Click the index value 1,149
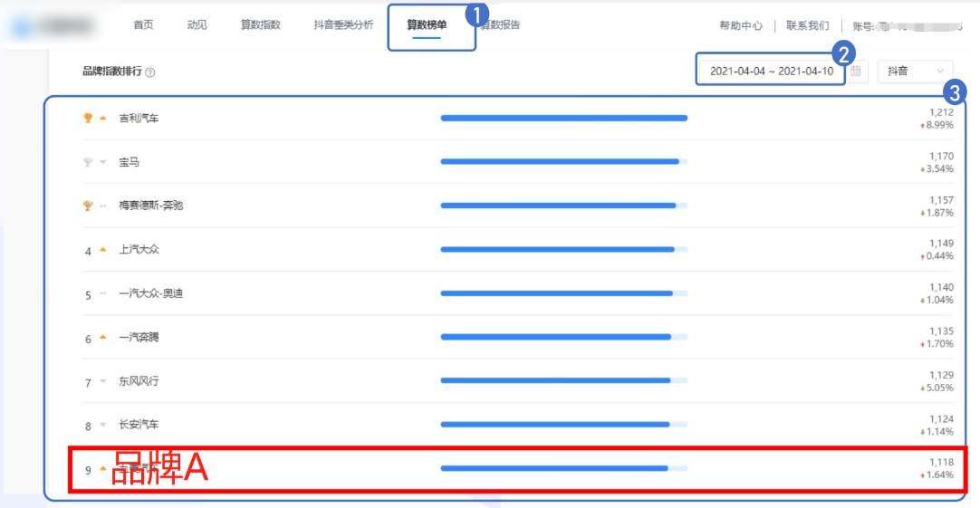Image resolution: width=980 pixels, height=508 pixels. pyautogui.click(x=941, y=243)
